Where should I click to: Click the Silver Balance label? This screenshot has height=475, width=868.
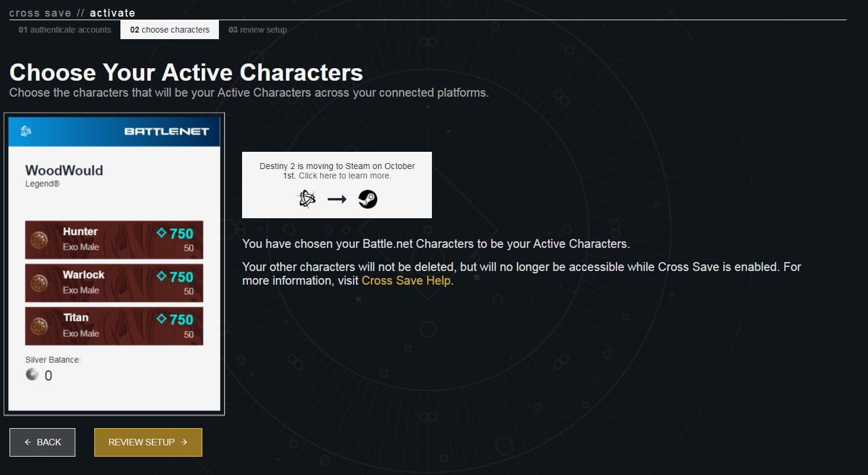(x=53, y=359)
